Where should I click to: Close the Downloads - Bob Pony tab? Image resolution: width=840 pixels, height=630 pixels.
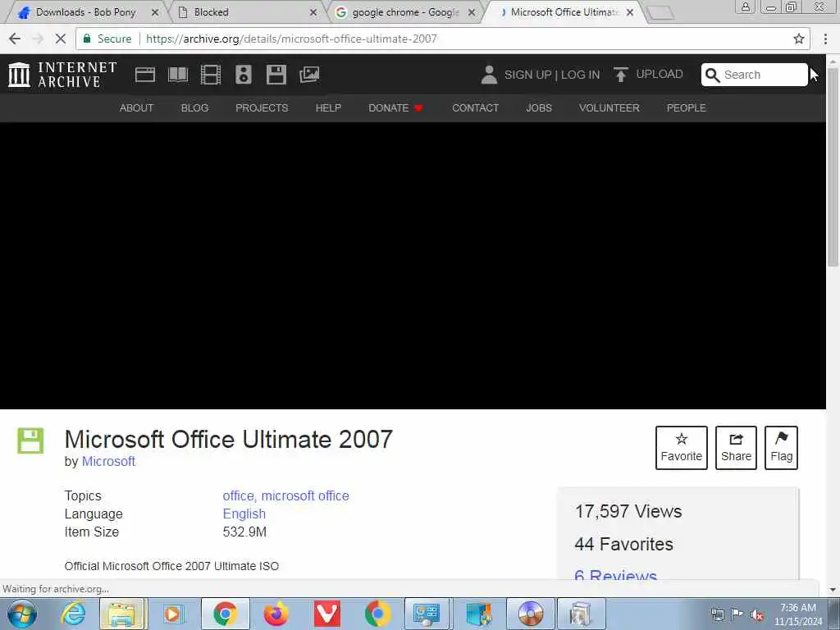(155, 12)
